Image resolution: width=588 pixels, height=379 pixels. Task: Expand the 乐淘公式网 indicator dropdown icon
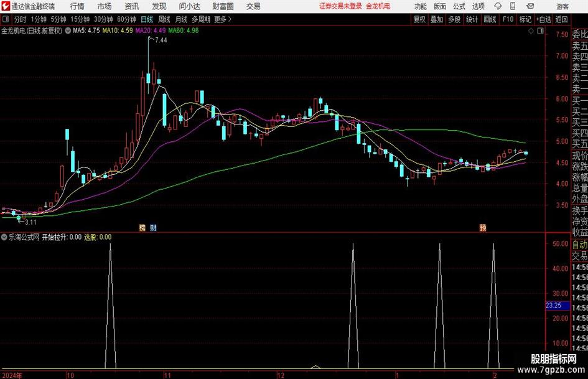(4, 237)
